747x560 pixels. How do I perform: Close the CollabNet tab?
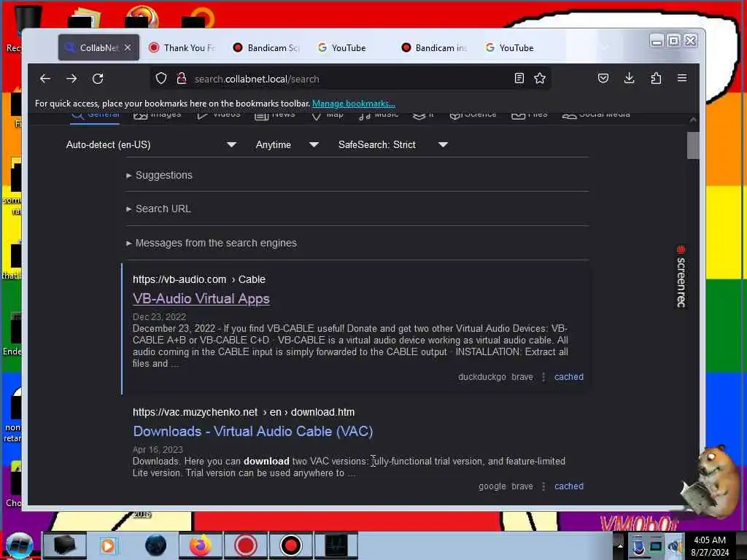[x=128, y=47]
